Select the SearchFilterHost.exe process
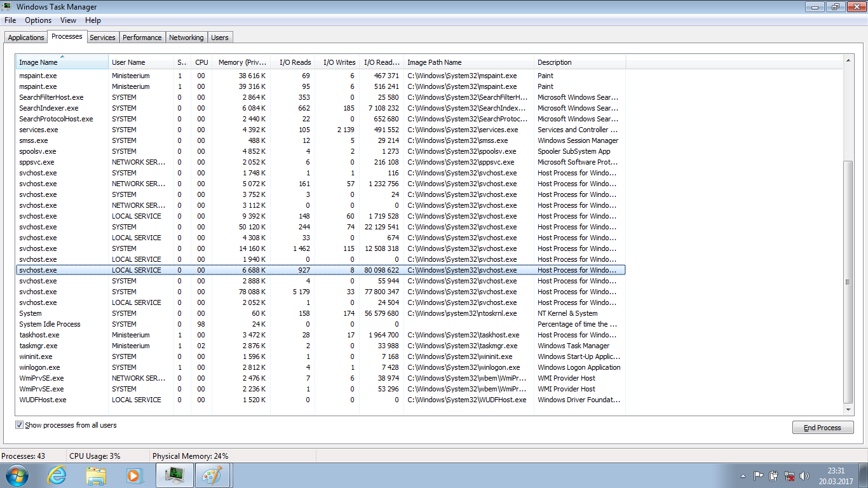 point(321,97)
